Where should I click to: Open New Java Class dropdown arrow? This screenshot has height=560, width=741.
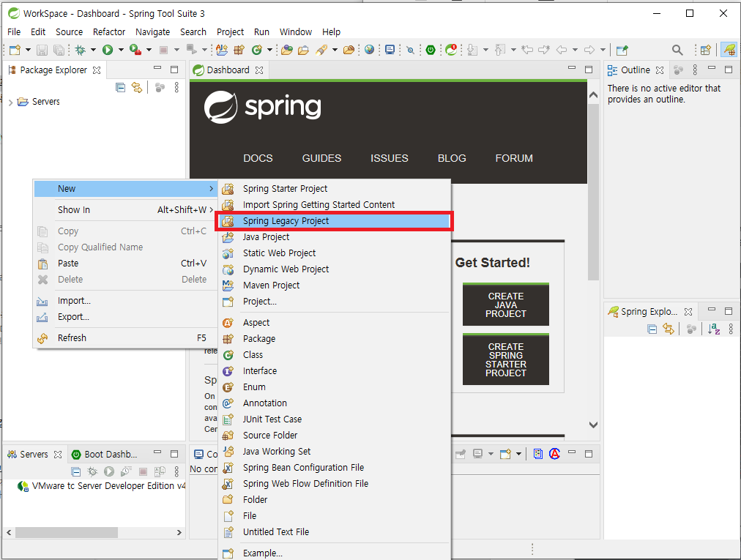tap(270, 50)
